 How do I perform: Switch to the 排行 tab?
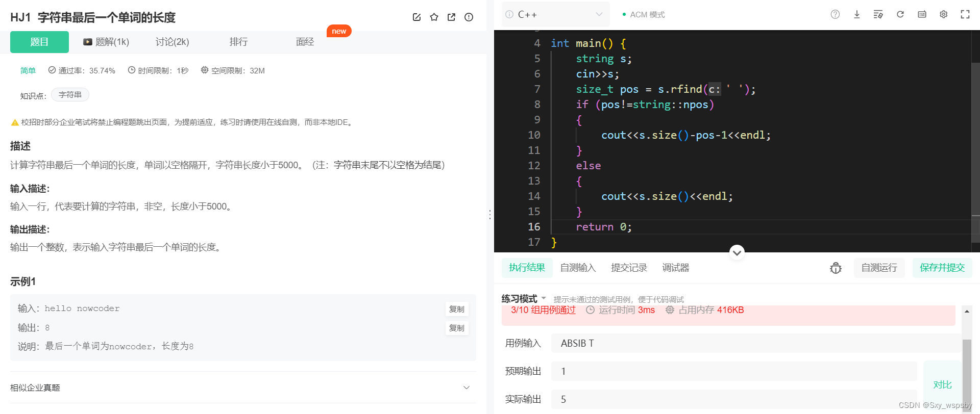(x=238, y=42)
